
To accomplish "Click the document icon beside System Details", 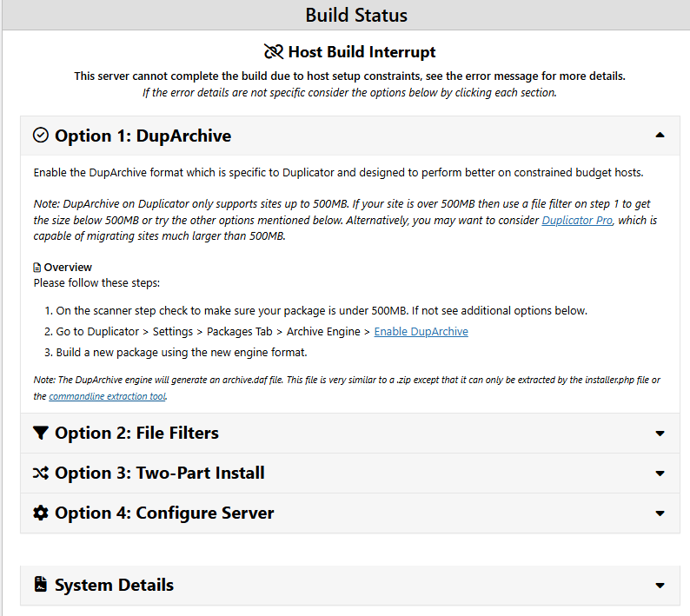I will click(x=41, y=585).
